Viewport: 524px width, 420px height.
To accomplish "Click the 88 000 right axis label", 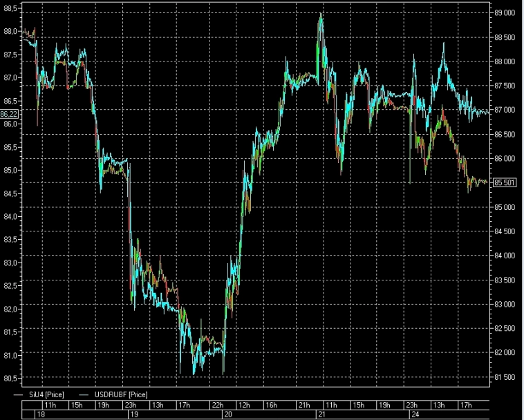I will (x=505, y=61).
